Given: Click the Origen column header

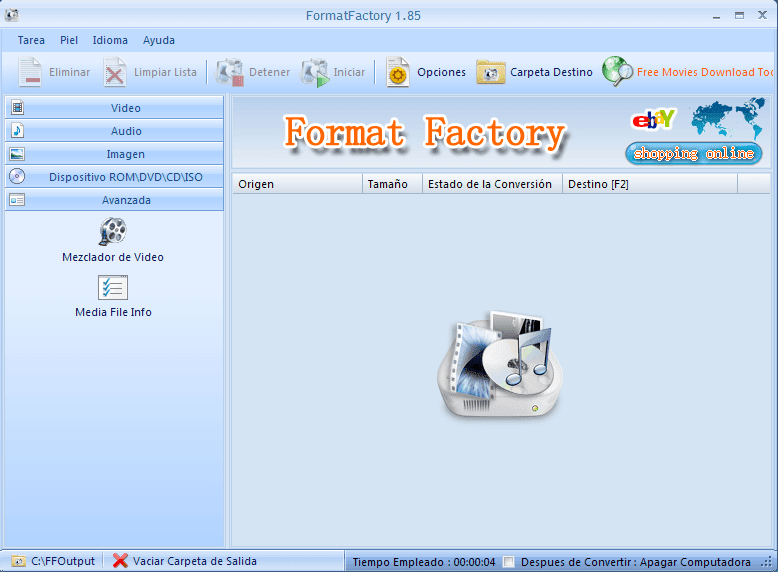Looking at the screenshot, I should tap(298, 184).
